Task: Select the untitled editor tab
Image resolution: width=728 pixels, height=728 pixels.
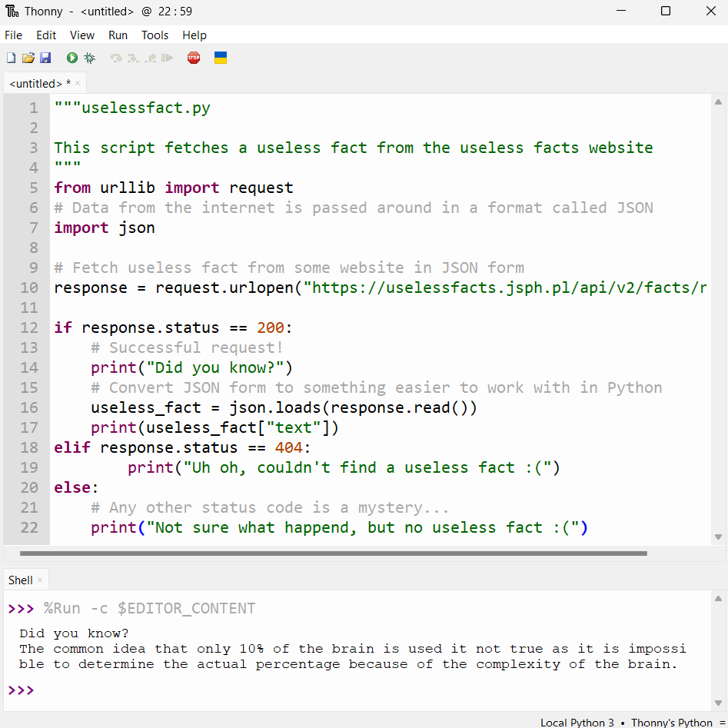Action: (x=37, y=82)
